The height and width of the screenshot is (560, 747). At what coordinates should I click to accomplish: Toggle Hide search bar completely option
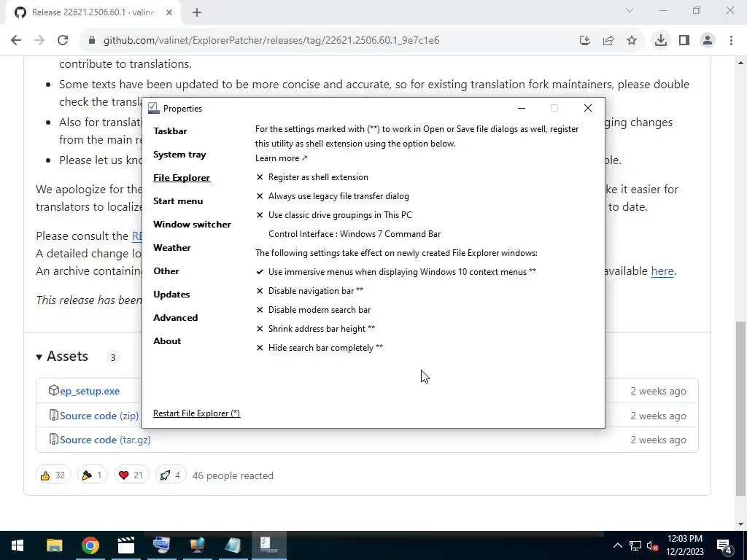coord(320,348)
